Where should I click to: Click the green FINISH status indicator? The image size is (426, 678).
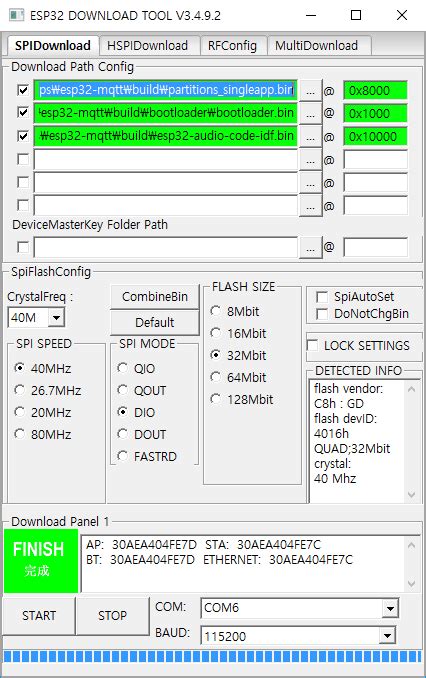41,561
